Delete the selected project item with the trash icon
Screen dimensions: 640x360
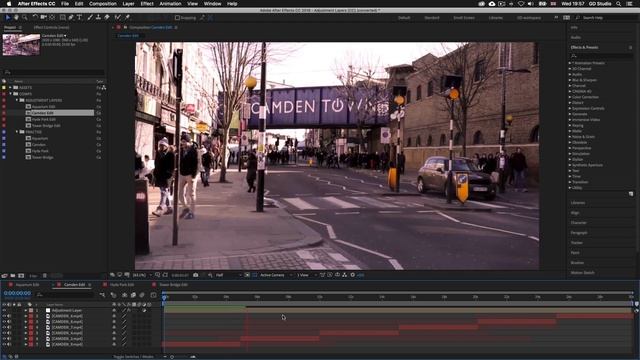pos(45,276)
